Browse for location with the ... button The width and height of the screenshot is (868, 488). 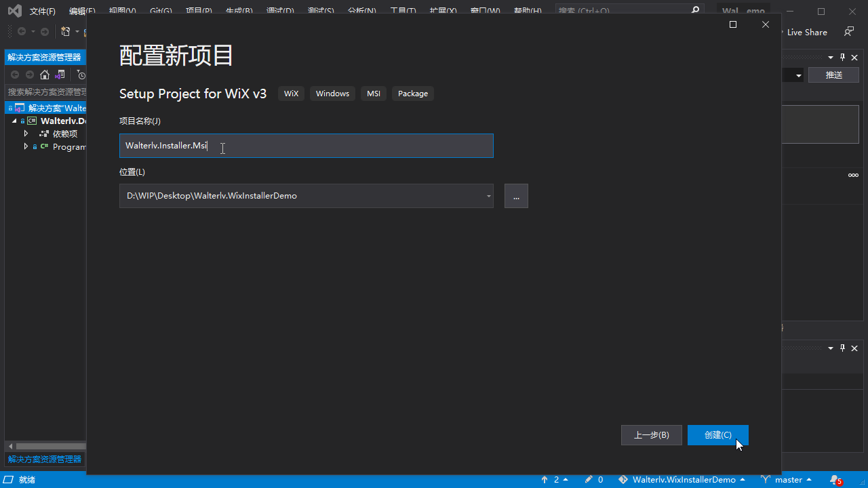[x=516, y=197]
